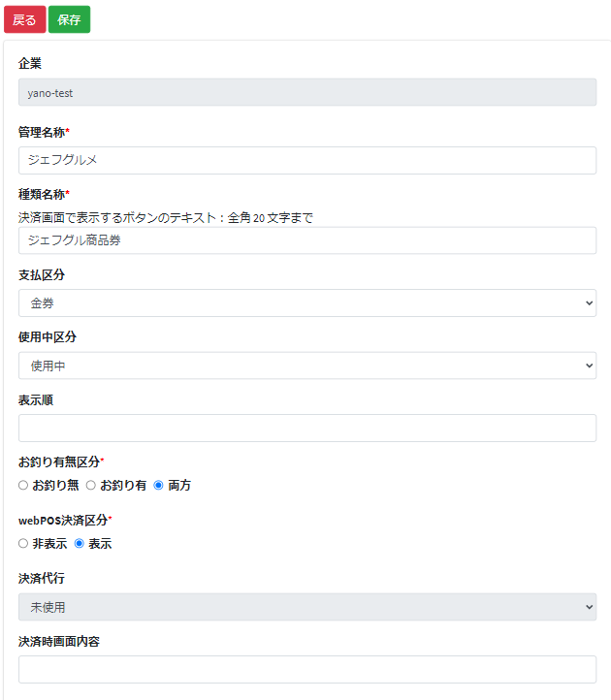Open the 支払区分 dropdown showing 金券
611x700 pixels.
pyautogui.click(x=306, y=302)
